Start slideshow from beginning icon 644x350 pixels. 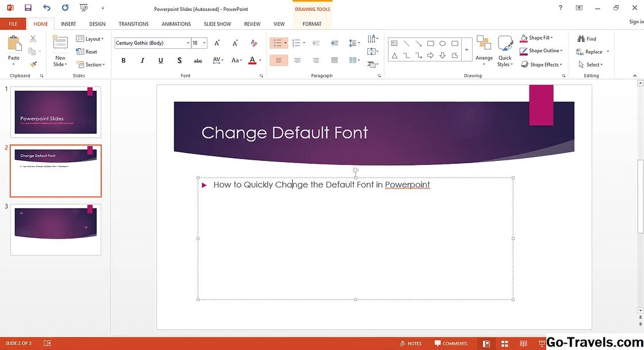[84, 8]
